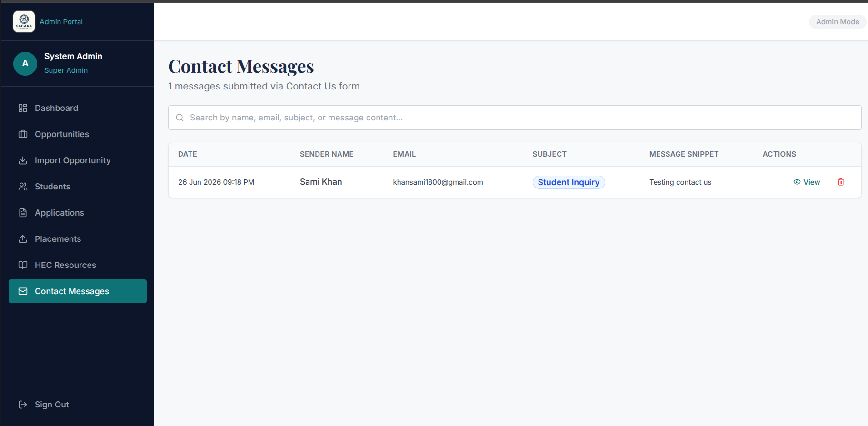This screenshot has width=868, height=426.
Task: Navigate to the Students section
Action: [78, 187]
